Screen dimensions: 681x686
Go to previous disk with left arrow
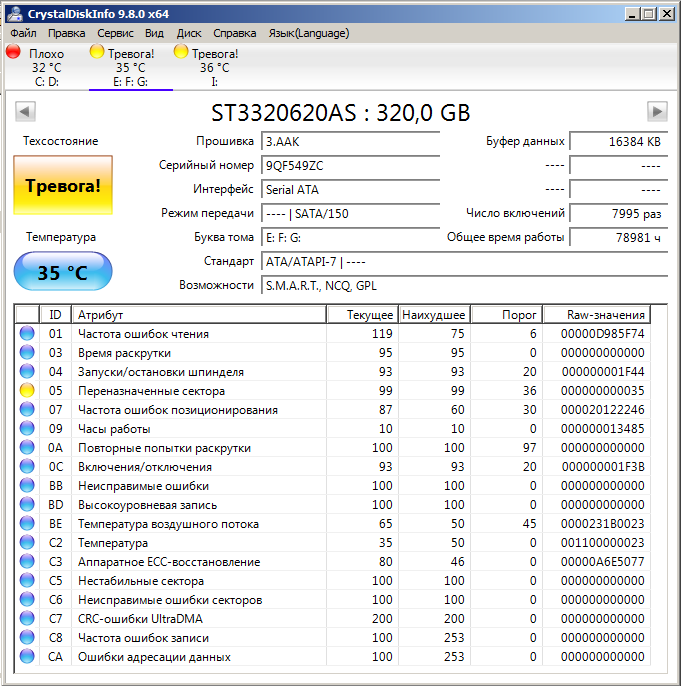click(25, 111)
